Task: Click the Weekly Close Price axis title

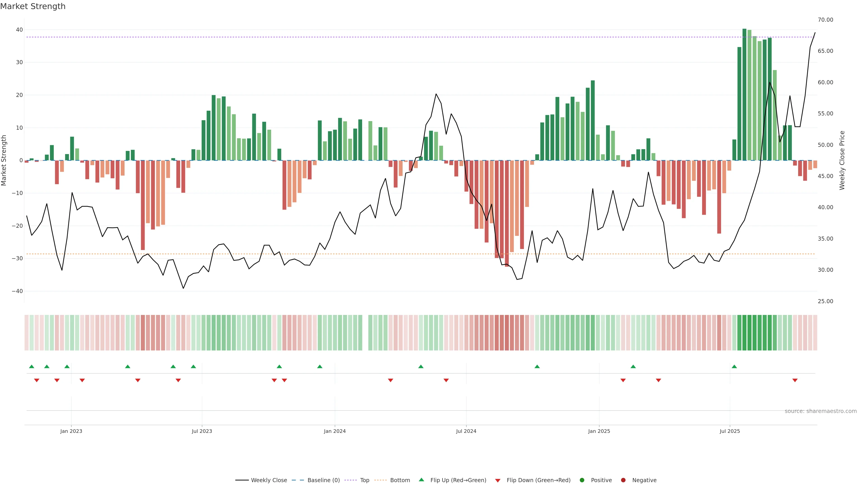Action: (x=842, y=160)
